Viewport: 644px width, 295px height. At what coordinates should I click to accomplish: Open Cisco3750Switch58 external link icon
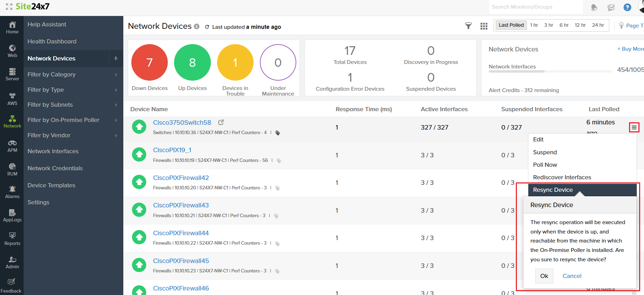(221, 122)
